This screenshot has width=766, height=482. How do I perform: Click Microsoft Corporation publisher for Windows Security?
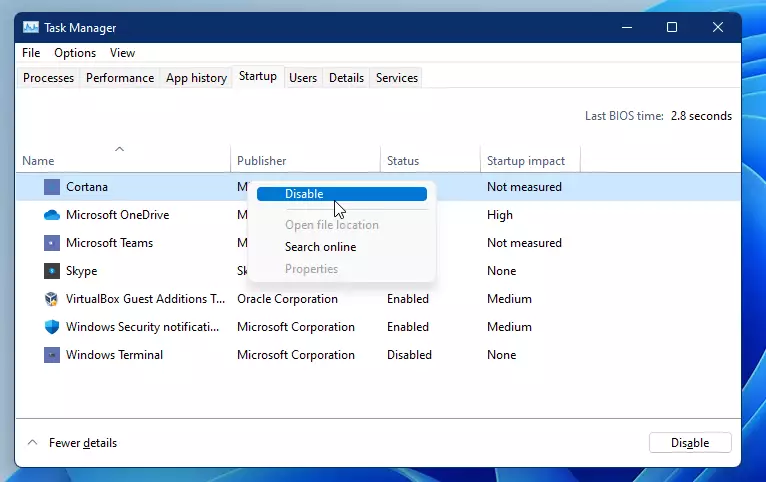click(x=296, y=327)
